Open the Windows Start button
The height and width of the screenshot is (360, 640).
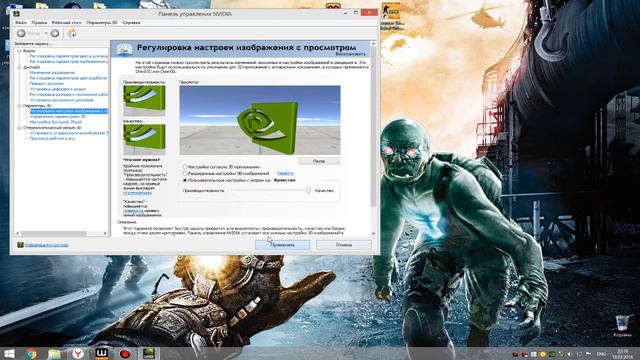click(x=9, y=353)
